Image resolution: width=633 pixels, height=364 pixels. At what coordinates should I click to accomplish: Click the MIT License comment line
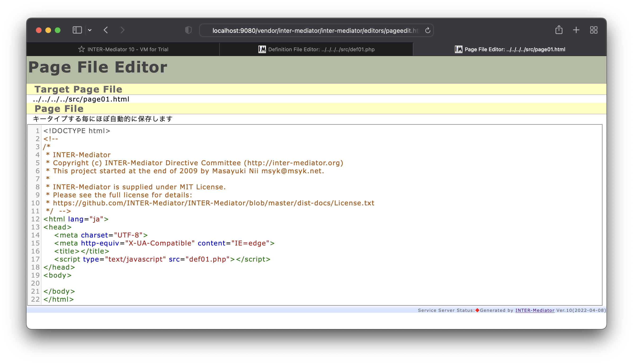point(136,187)
